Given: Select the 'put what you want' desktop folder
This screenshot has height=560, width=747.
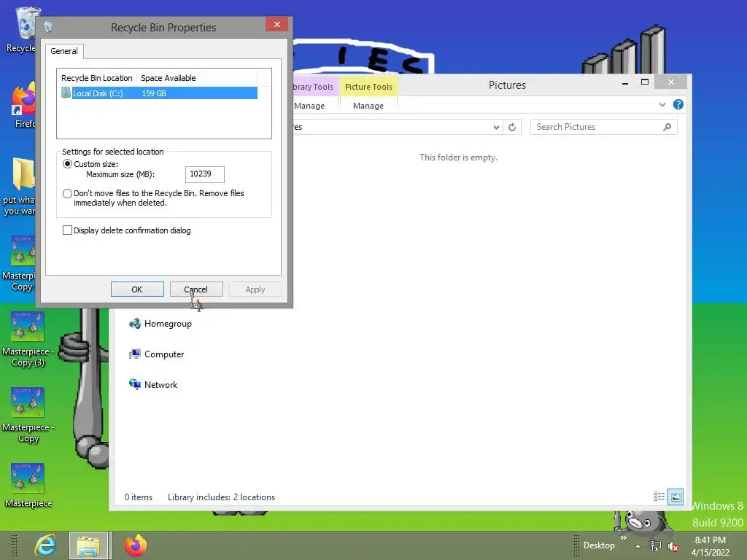Looking at the screenshot, I should click(20, 187).
